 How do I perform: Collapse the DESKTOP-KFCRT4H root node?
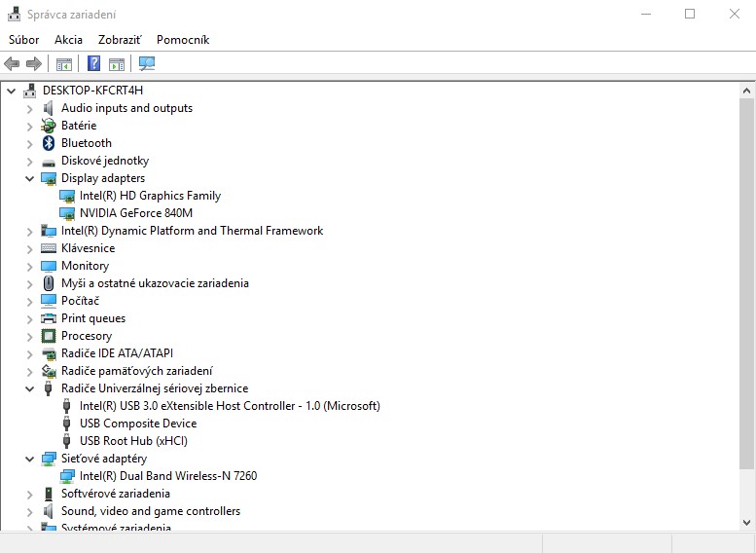click(11, 91)
